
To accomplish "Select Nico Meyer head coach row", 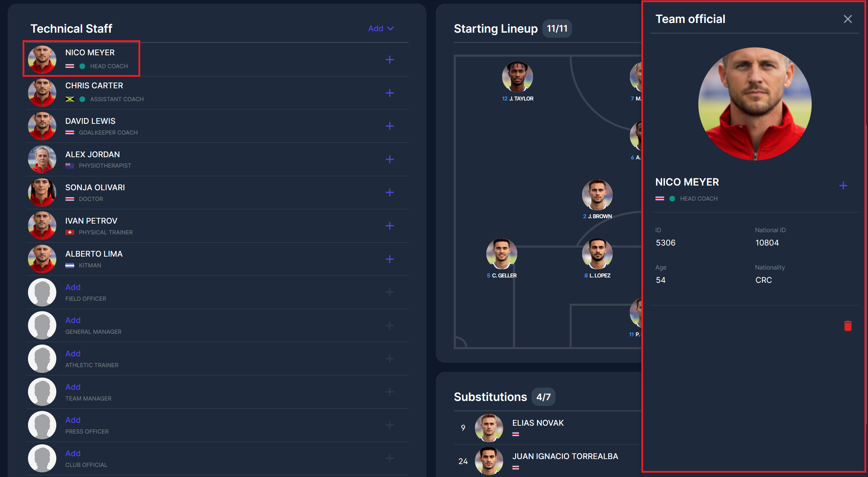I will tap(81, 59).
